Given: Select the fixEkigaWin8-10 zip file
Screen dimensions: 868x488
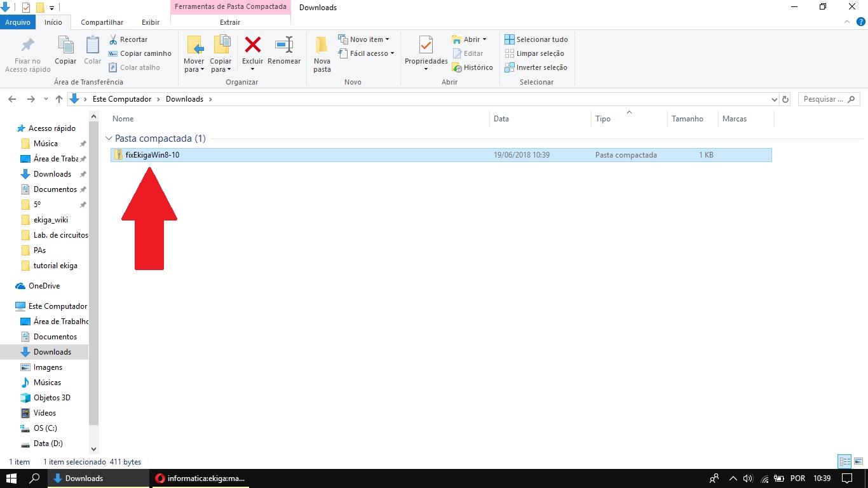Looking at the screenshot, I should tap(153, 155).
